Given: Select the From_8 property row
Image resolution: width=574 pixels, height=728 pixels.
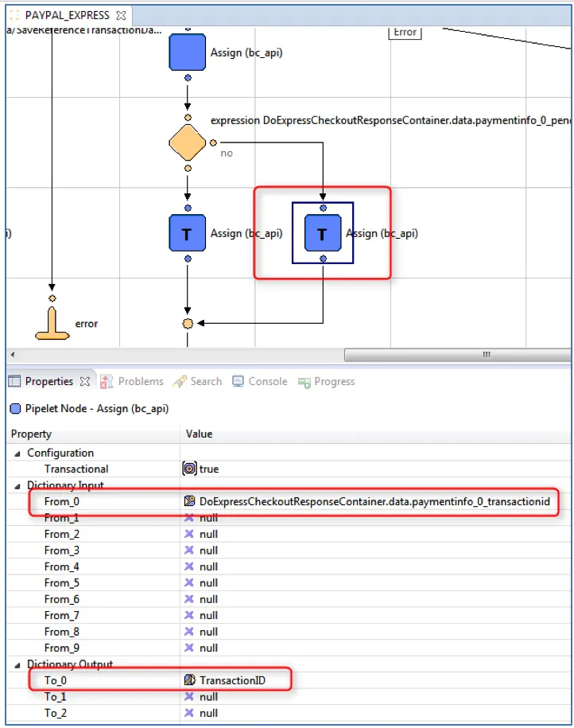Looking at the screenshot, I should (x=289, y=632).
